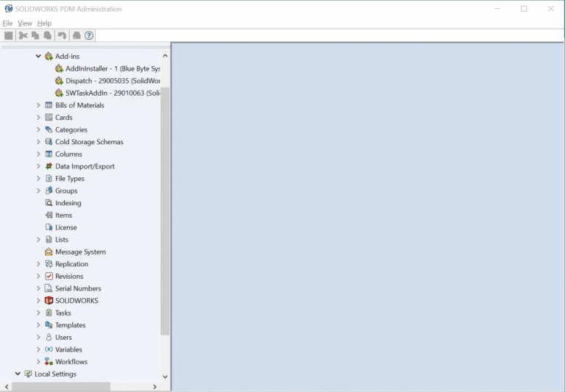This screenshot has width=565, height=392.
Task: Click the Cold Storage Schemas database icon
Action: (49, 142)
